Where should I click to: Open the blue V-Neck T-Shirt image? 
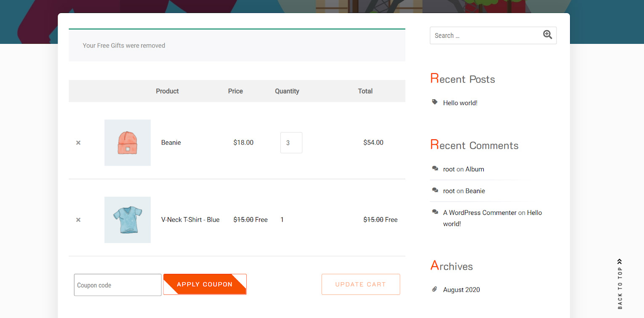pos(127,220)
